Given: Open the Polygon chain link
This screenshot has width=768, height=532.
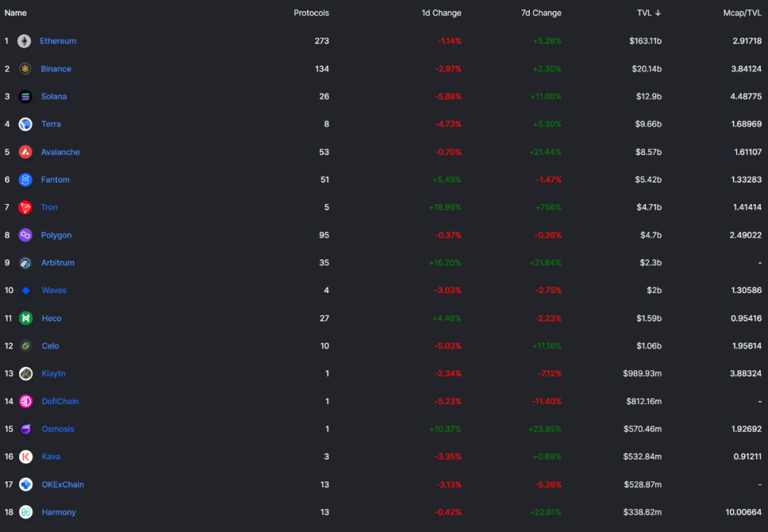Looking at the screenshot, I should coord(56,235).
